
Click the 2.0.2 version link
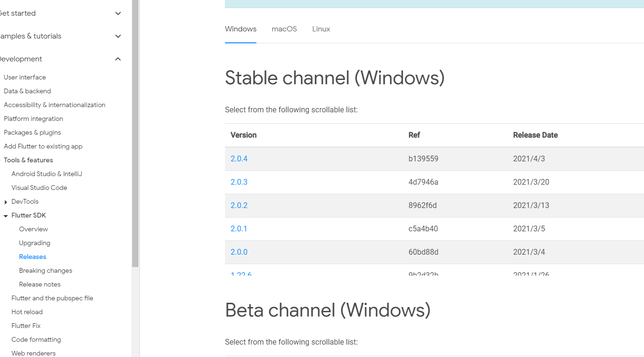[239, 205]
